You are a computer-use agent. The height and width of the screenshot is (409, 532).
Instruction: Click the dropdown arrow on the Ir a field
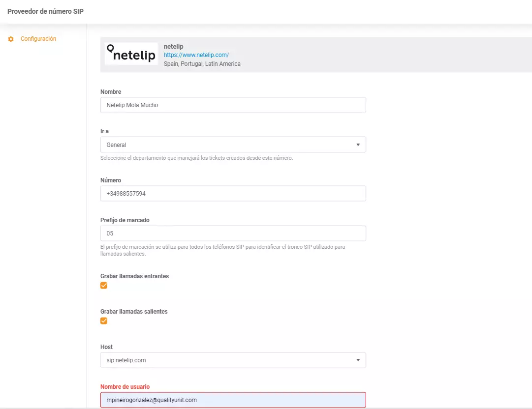[x=359, y=145]
